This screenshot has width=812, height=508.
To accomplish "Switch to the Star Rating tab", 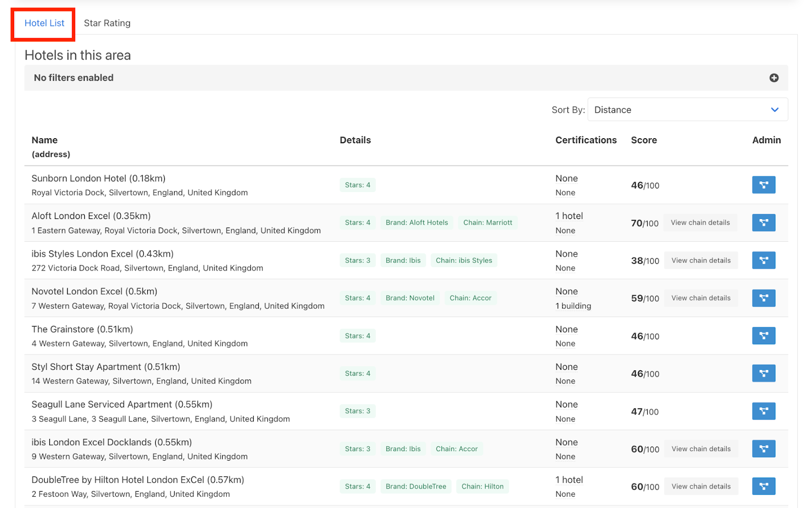I will tap(107, 23).
